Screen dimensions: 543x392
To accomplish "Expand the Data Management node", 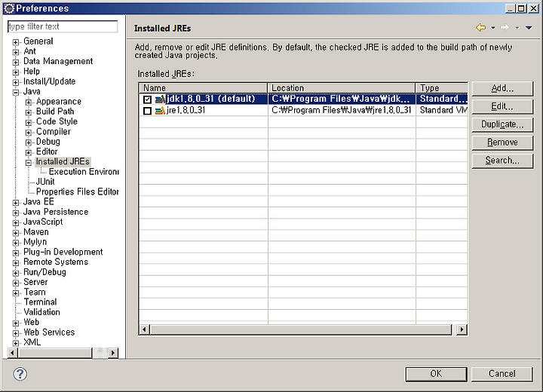I will (16, 63).
